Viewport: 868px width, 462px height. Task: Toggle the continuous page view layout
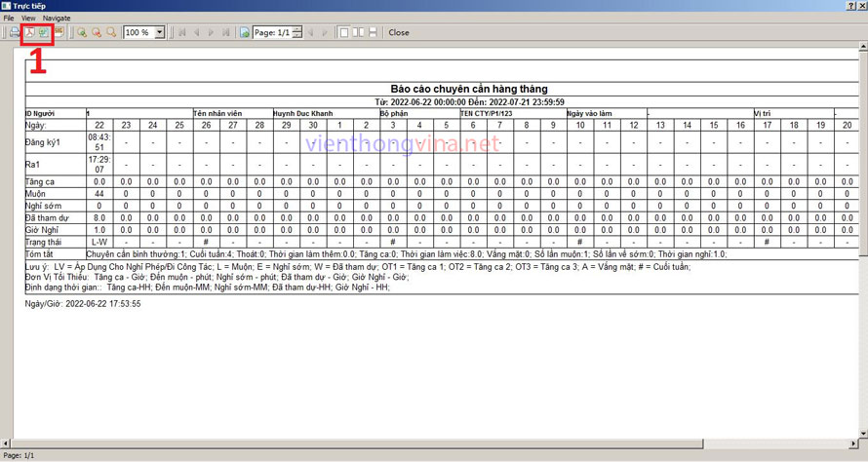(x=373, y=32)
